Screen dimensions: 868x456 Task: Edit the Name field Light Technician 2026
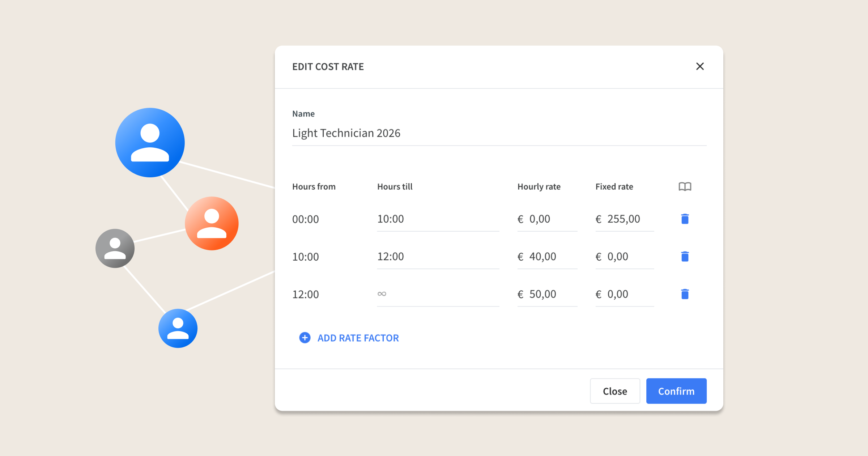coord(499,133)
